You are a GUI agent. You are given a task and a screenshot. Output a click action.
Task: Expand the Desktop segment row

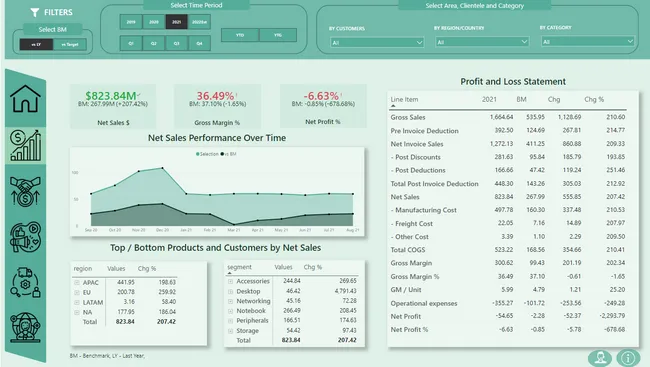[230, 291]
